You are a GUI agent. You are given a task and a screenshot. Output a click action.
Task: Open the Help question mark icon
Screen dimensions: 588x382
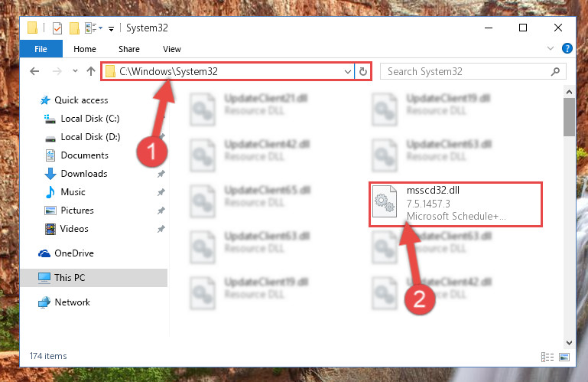coord(567,48)
